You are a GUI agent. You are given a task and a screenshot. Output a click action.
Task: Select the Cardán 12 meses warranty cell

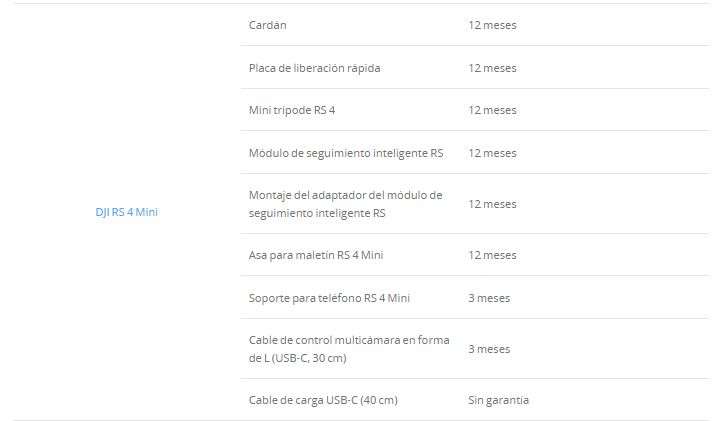coord(492,24)
